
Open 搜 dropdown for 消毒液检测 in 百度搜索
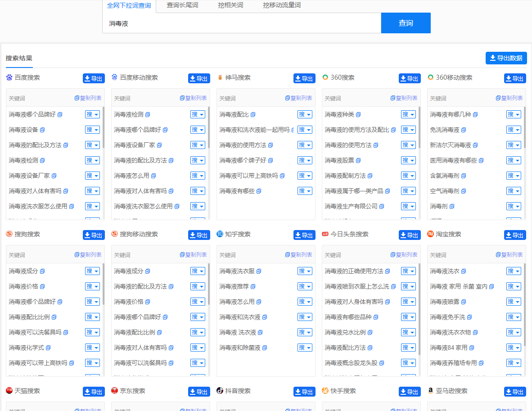tap(92, 161)
